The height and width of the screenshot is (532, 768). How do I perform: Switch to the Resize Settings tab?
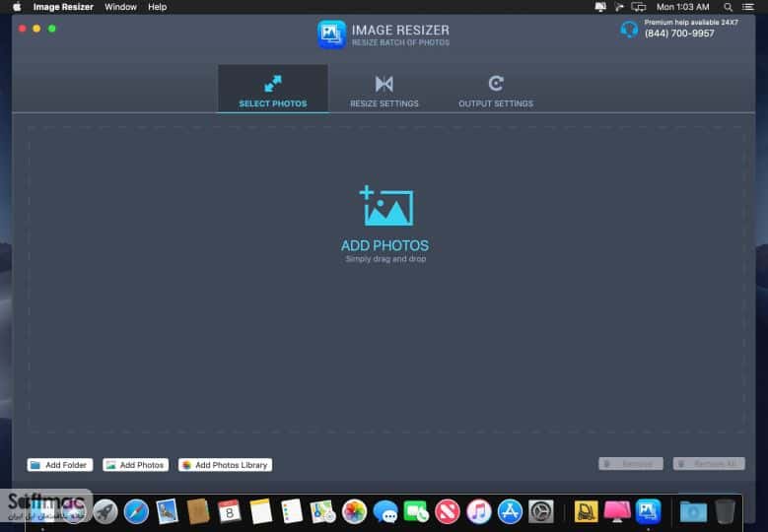pos(384,91)
